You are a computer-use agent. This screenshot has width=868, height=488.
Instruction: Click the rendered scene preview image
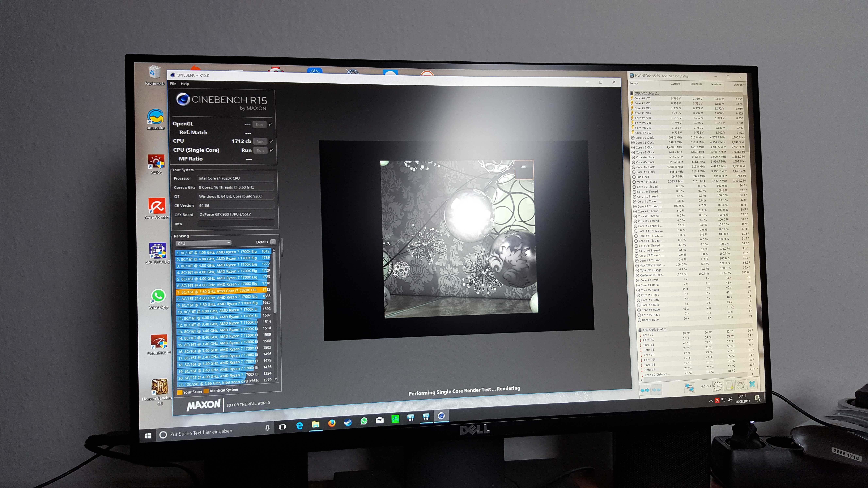[x=459, y=239]
